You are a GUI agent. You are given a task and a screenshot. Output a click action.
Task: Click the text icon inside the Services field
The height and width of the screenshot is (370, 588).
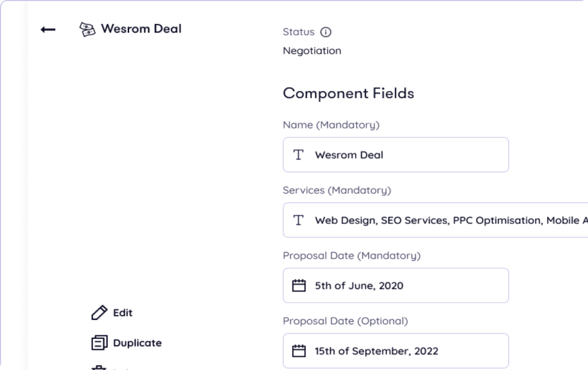point(298,220)
